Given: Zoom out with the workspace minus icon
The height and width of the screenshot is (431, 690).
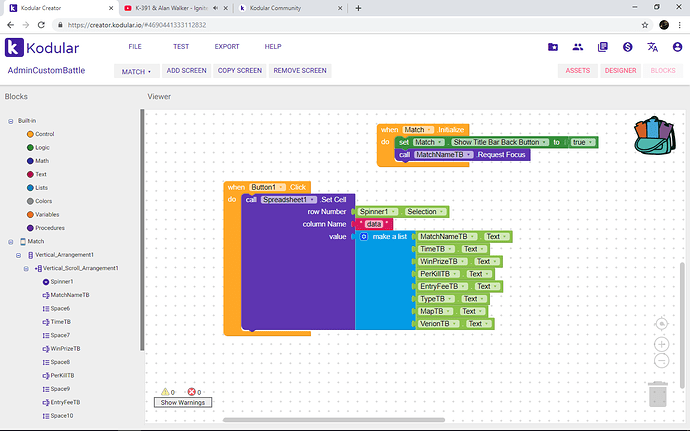Looking at the screenshot, I should [x=661, y=360].
